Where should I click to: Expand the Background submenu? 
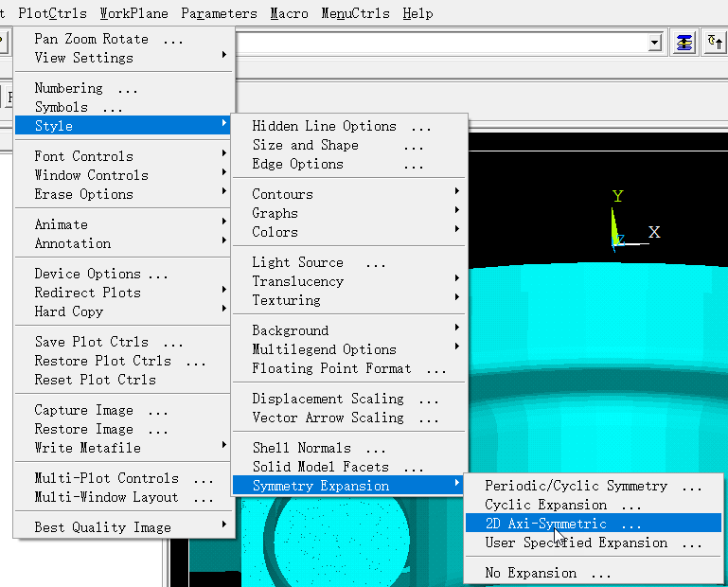349,330
